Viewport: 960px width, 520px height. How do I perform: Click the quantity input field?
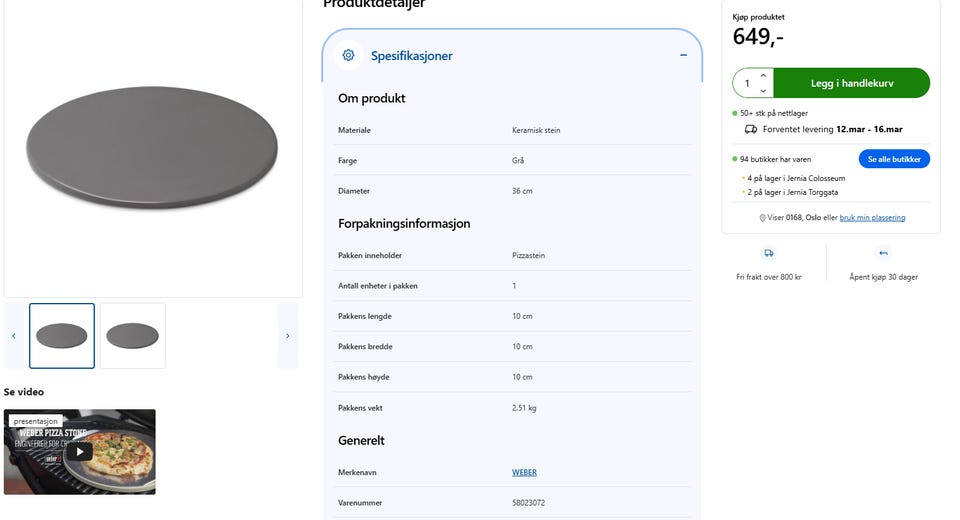(x=747, y=83)
